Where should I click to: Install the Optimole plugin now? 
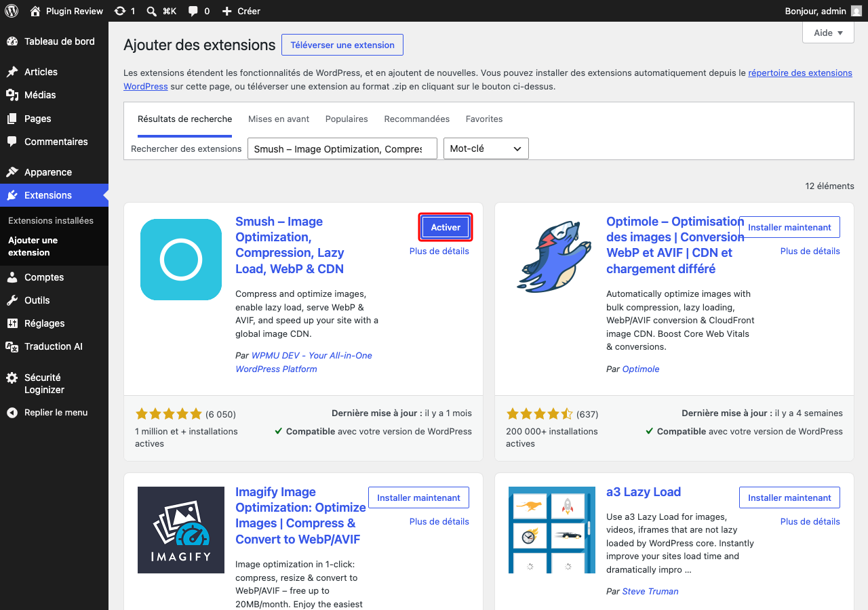pyautogui.click(x=789, y=227)
